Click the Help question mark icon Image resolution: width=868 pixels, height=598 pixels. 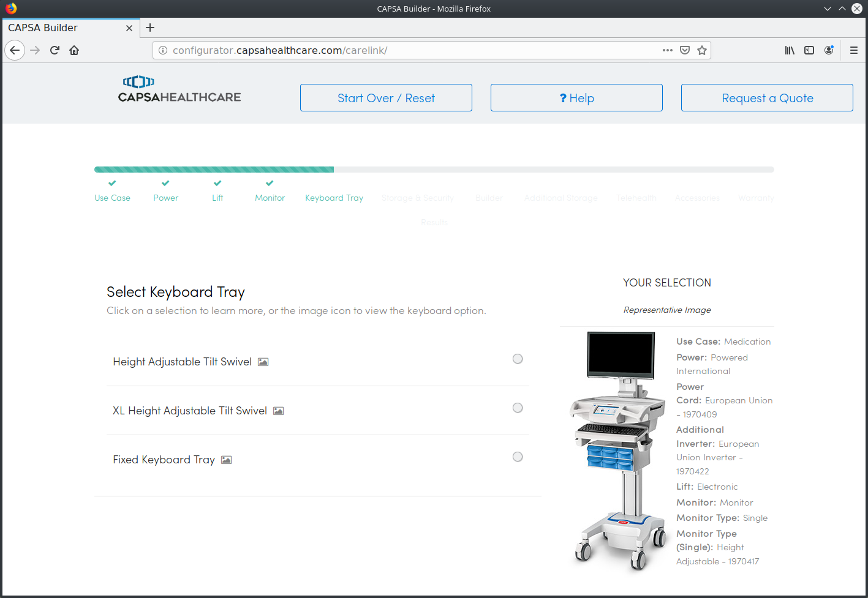coord(565,97)
